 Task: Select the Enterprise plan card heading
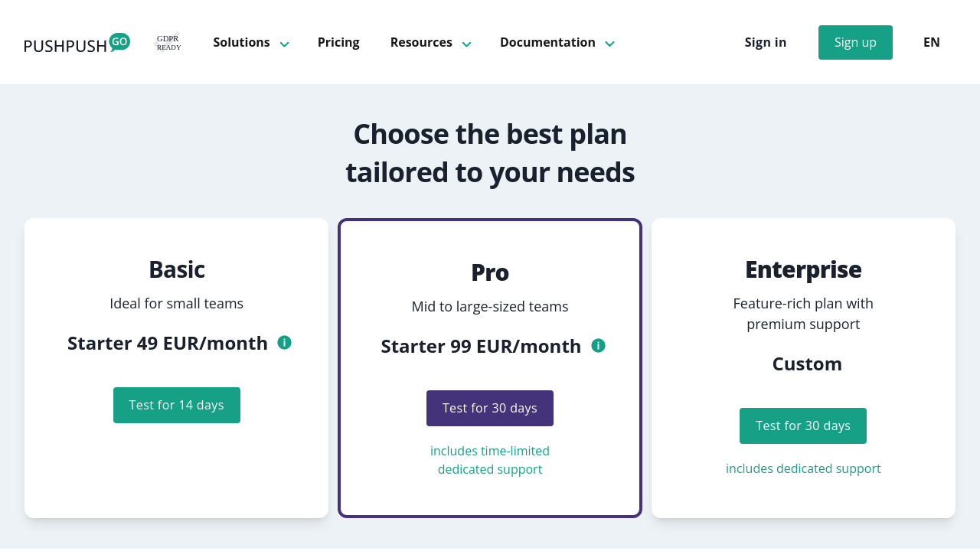pos(803,269)
